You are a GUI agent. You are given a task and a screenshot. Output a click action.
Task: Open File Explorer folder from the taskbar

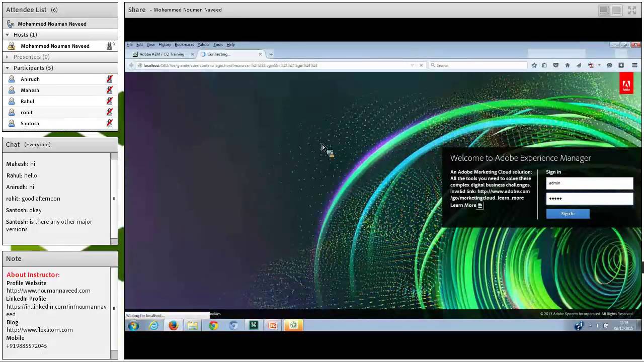(x=193, y=325)
